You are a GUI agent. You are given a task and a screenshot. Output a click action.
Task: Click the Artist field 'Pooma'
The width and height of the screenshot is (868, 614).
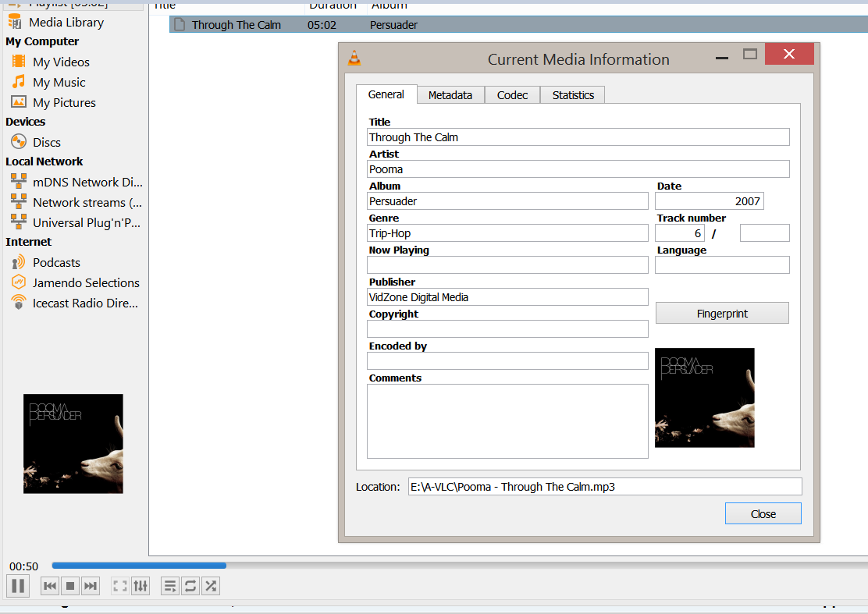tap(578, 169)
